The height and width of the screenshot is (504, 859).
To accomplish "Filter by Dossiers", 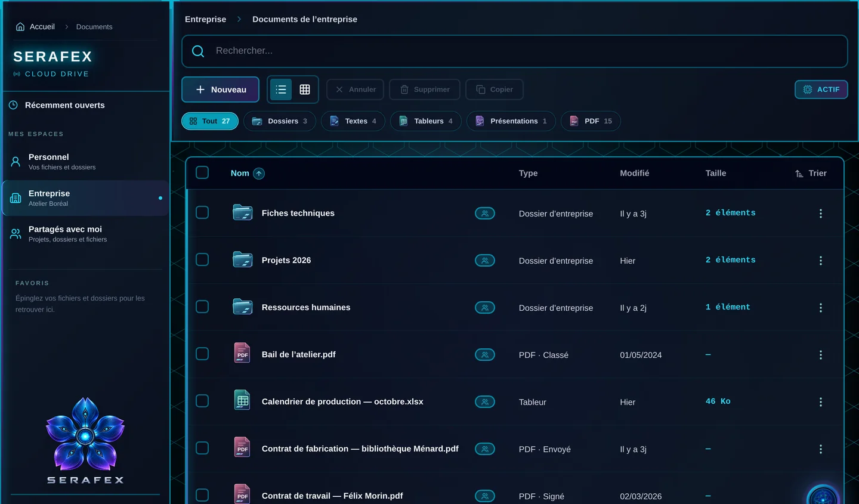I will click(280, 121).
